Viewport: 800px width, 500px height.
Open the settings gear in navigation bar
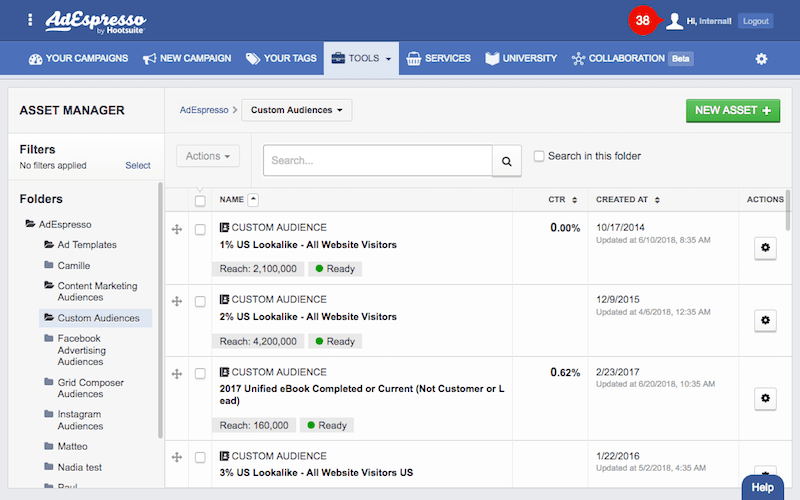click(x=761, y=59)
